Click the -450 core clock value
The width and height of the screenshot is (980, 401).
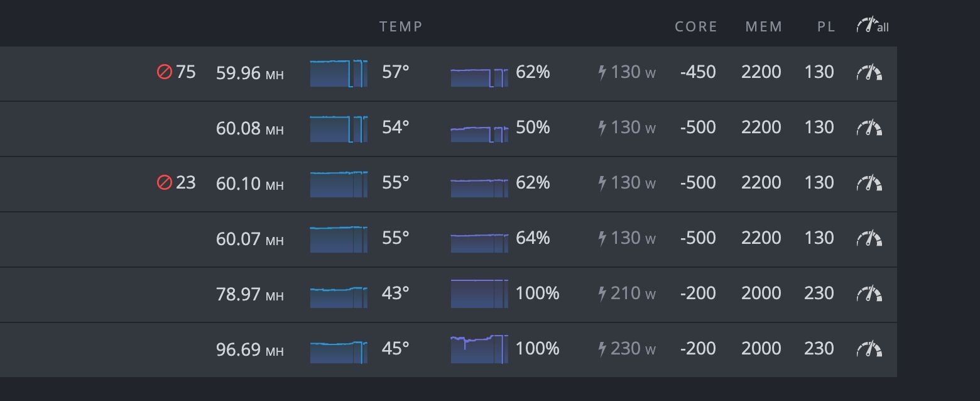point(698,72)
